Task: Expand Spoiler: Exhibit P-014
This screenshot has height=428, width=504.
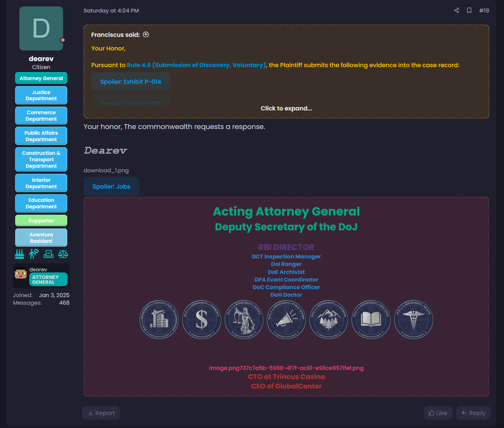Action: (131, 82)
